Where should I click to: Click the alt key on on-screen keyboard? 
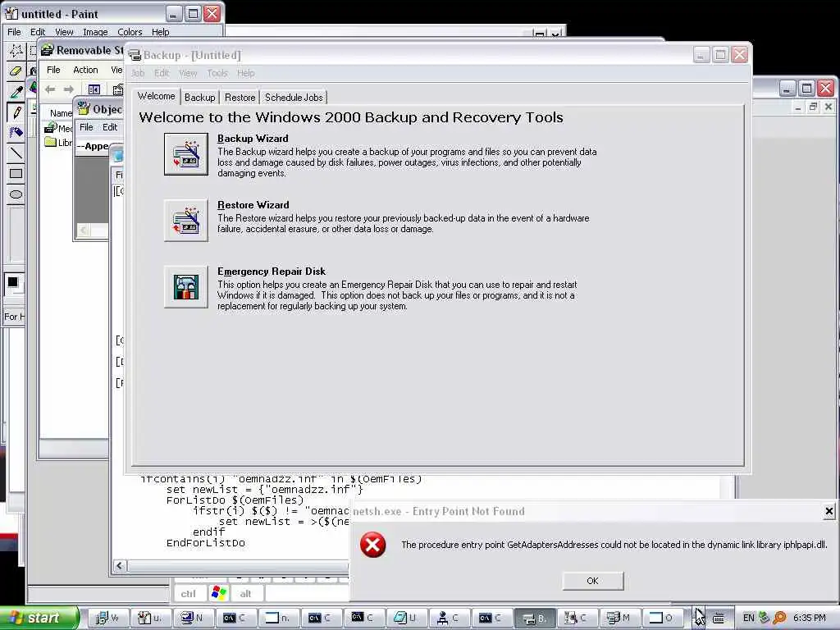click(x=245, y=594)
